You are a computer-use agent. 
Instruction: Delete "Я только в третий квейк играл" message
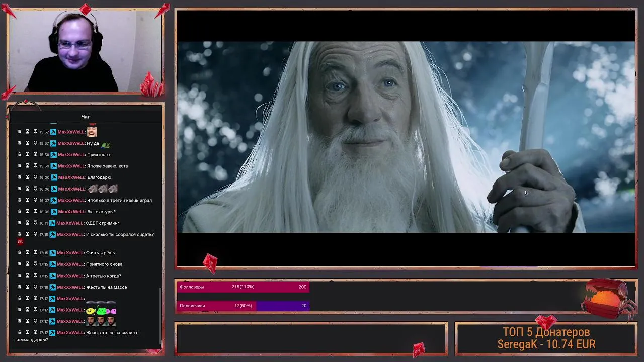pyautogui.click(x=20, y=200)
